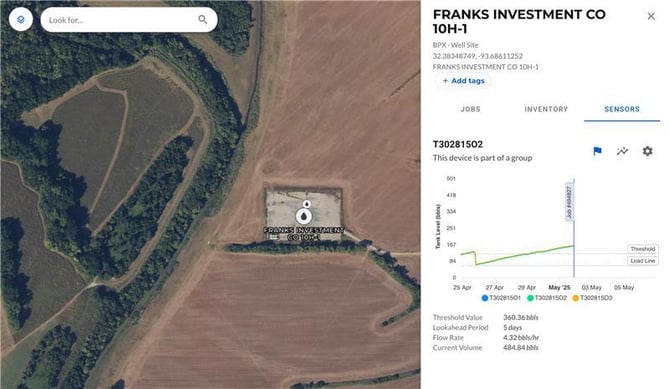Switch to the Inventory tab
This screenshot has width=670, height=389.
pyautogui.click(x=546, y=109)
